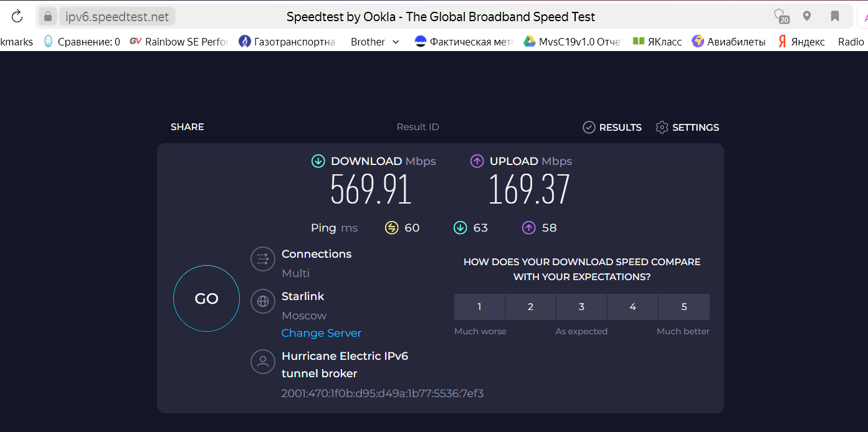Open the Rainbow SE Perfor bookmark
Viewport: 868px width, 432px height.
pyautogui.click(x=179, y=42)
